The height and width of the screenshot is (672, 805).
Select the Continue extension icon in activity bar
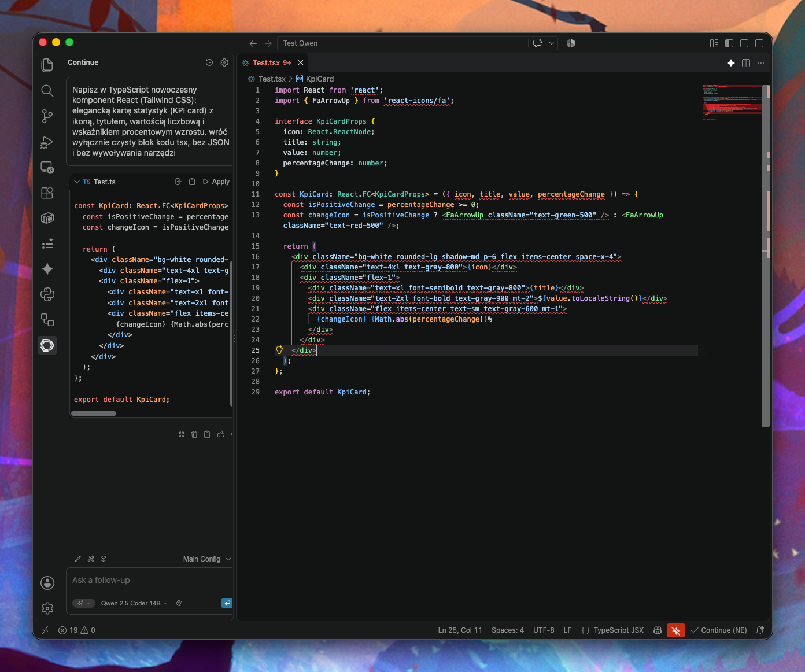point(47,345)
